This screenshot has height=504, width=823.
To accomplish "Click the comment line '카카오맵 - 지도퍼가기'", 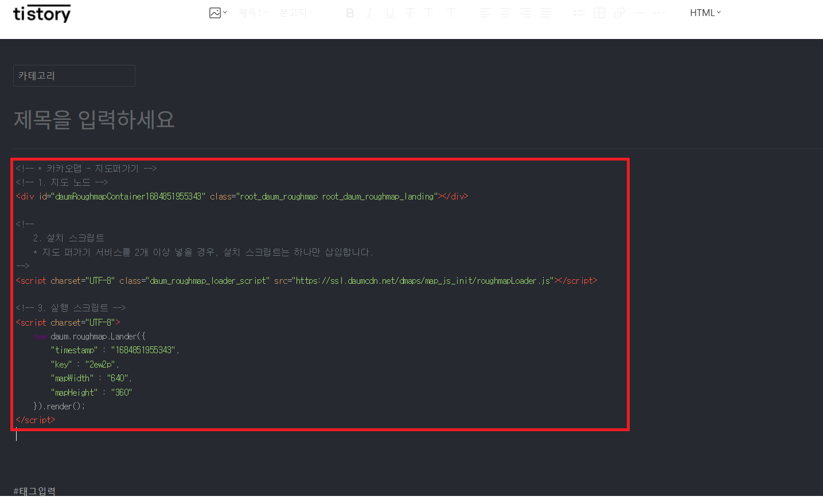I will [x=86, y=169].
